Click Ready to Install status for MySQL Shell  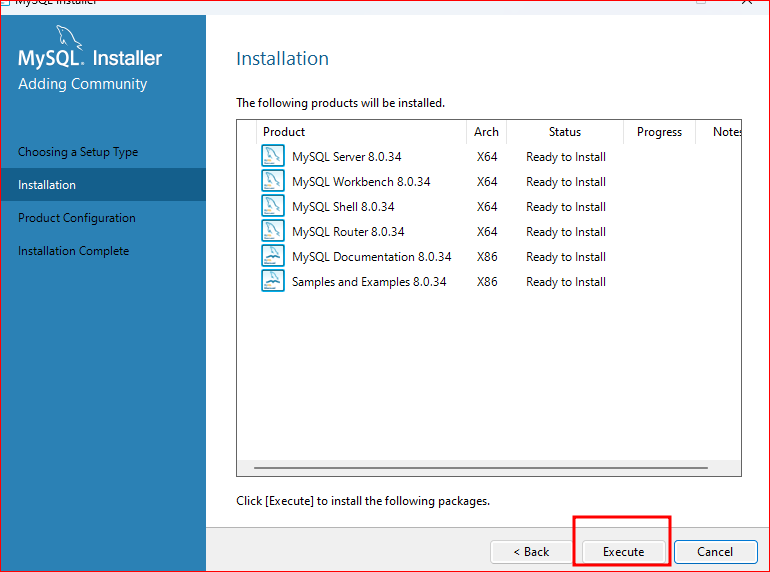click(566, 207)
